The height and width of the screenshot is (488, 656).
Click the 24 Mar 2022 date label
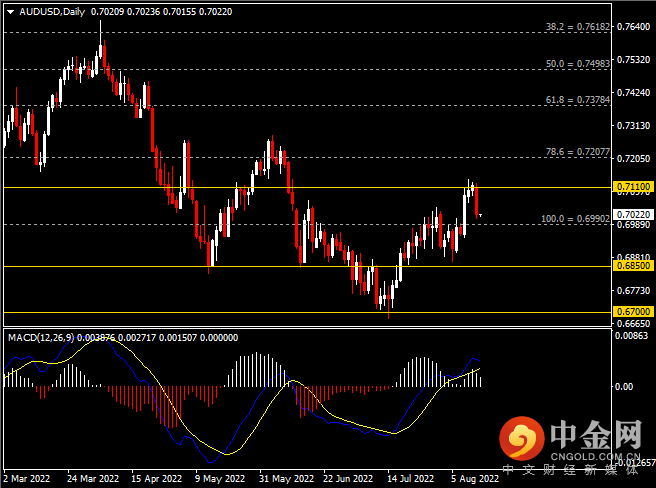point(93,478)
